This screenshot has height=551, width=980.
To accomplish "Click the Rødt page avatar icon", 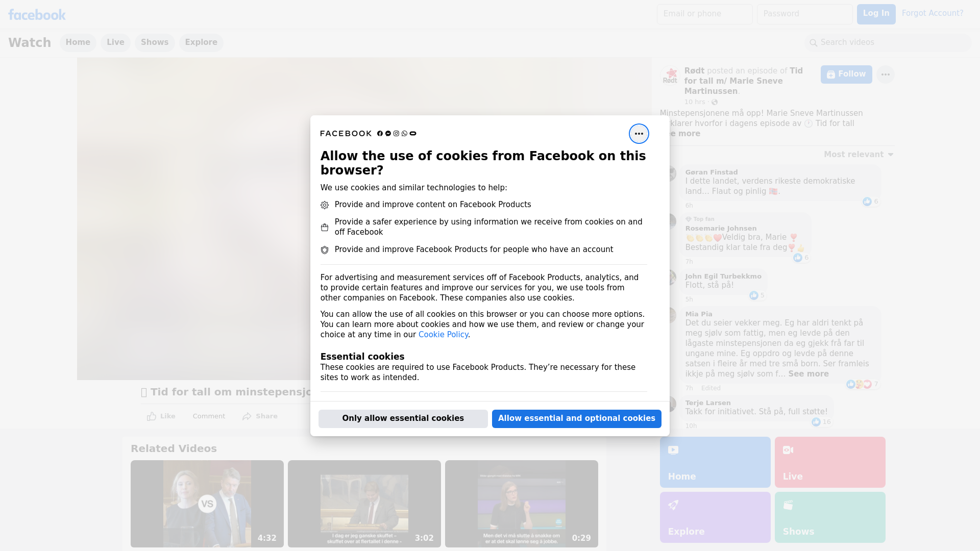I will [x=670, y=76].
